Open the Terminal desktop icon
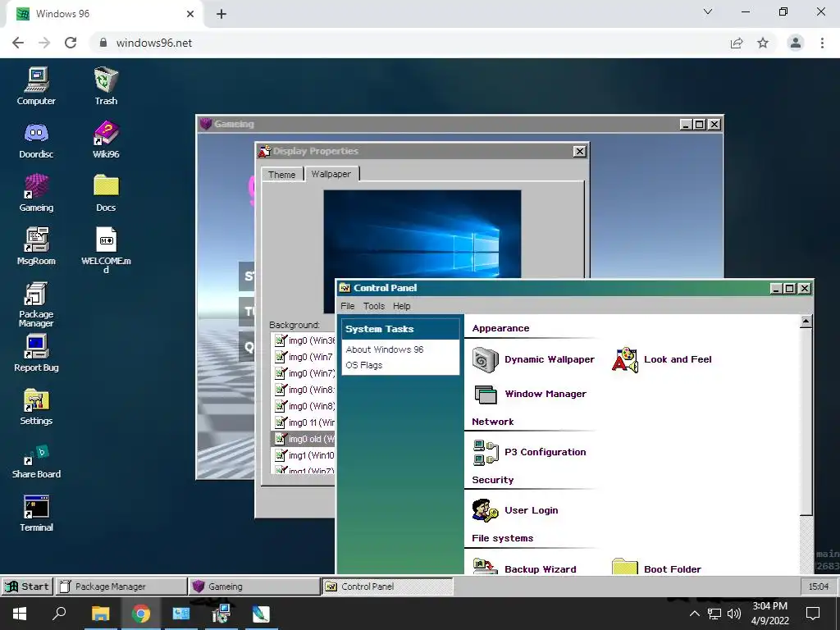This screenshot has width=840, height=630. tap(36, 514)
